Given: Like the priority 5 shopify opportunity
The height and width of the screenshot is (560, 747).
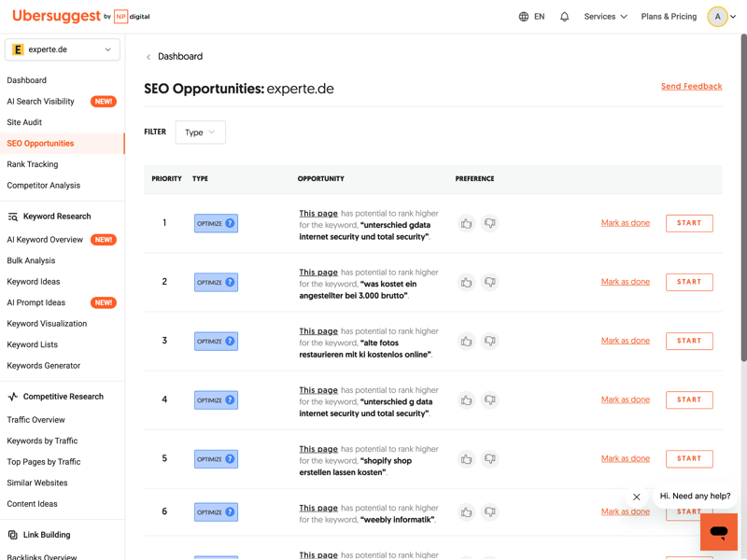Looking at the screenshot, I should coord(466,459).
